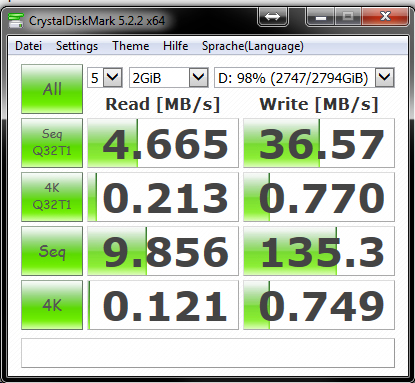Click the Seq write value 135.3
This screenshot has height=383, width=415.
pos(319,251)
